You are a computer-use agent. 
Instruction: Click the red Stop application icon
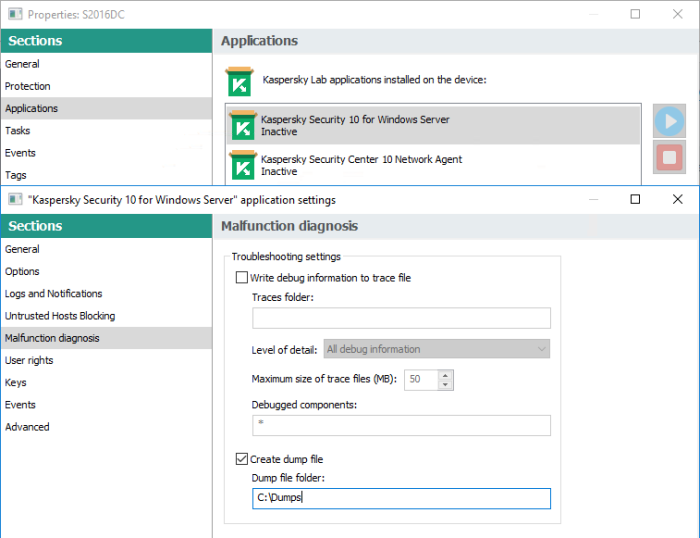[669, 158]
